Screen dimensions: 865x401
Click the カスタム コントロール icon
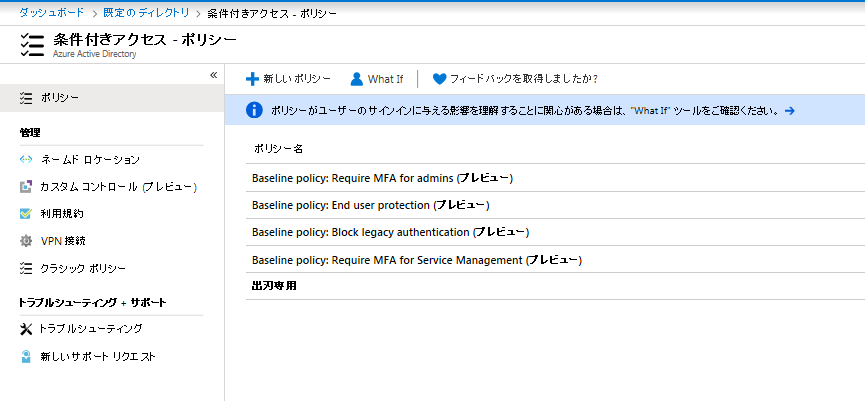click(25, 187)
